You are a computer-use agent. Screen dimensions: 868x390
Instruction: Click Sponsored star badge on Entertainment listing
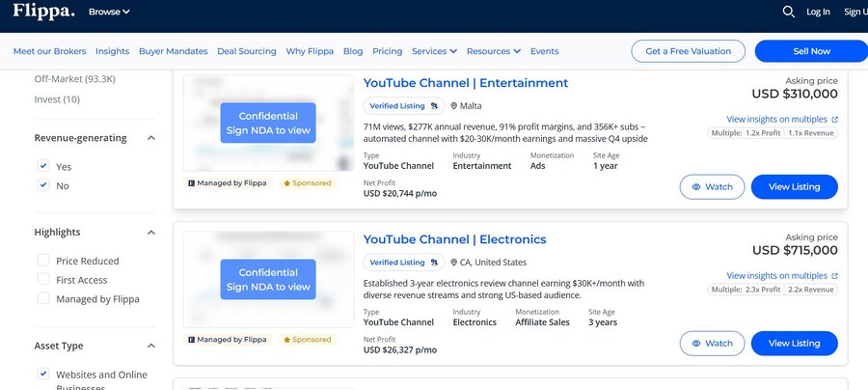pyautogui.click(x=306, y=182)
